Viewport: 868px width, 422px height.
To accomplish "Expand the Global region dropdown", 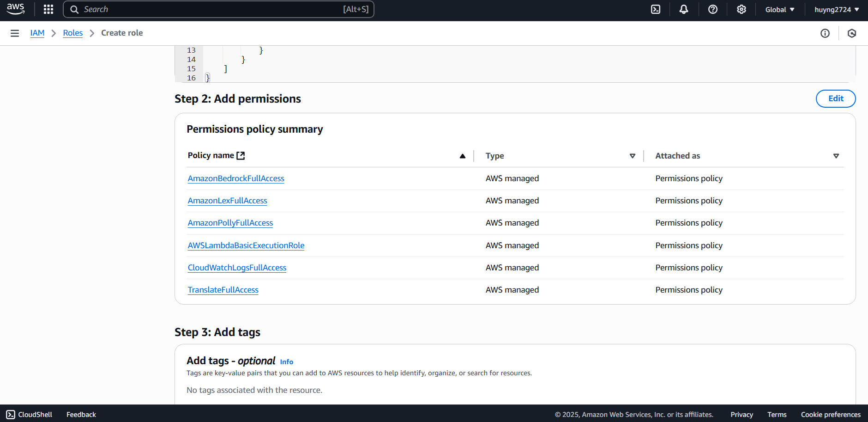I will coord(780,9).
